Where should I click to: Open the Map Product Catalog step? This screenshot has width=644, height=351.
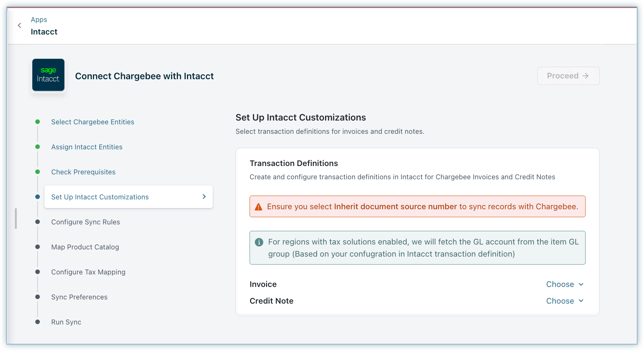85,247
